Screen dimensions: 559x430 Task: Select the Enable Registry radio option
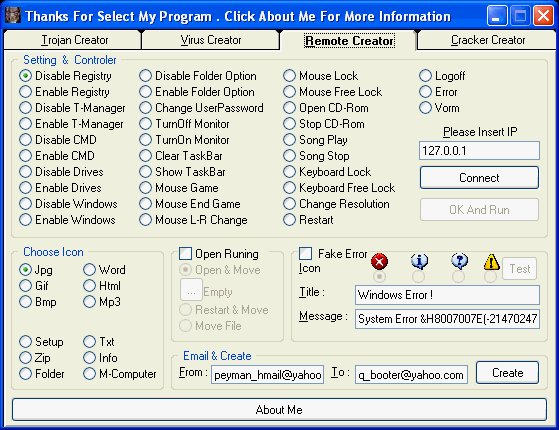click(x=26, y=92)
